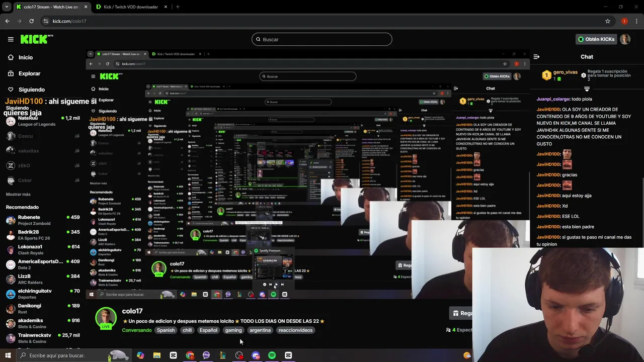Screen dimensions: 644x362
Task: Open File Explorer from the taskbar
Action: pos(157,355)
